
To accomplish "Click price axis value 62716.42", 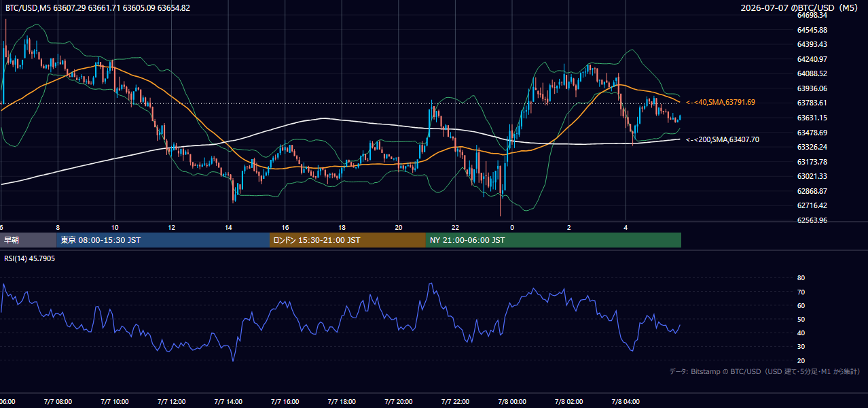I will coord(812,205).
